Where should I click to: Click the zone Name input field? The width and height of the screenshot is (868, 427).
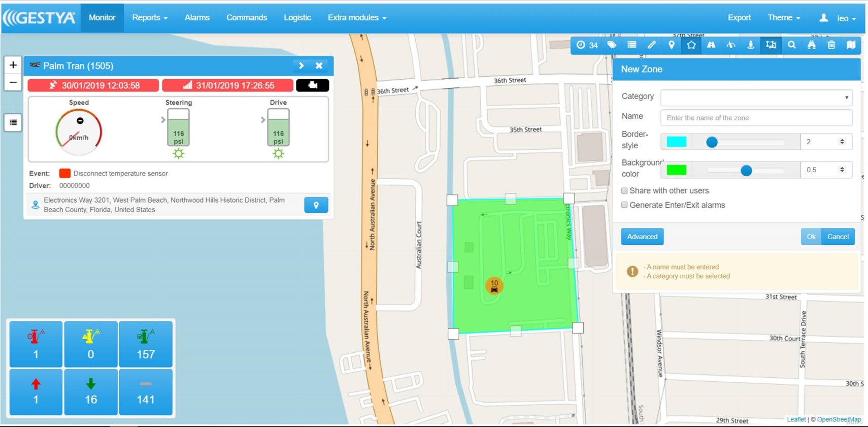point(756,118)
